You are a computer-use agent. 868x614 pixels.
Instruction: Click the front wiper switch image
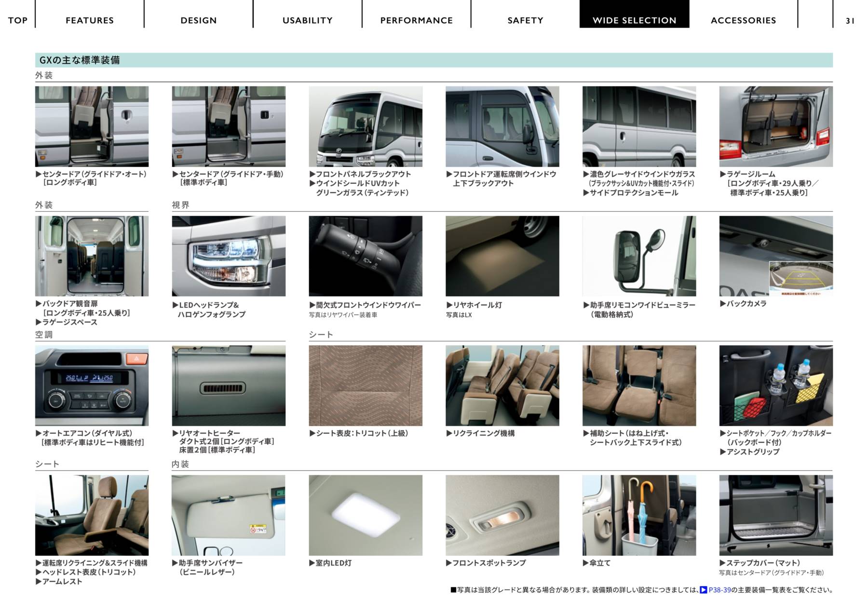tap(365, 256)
